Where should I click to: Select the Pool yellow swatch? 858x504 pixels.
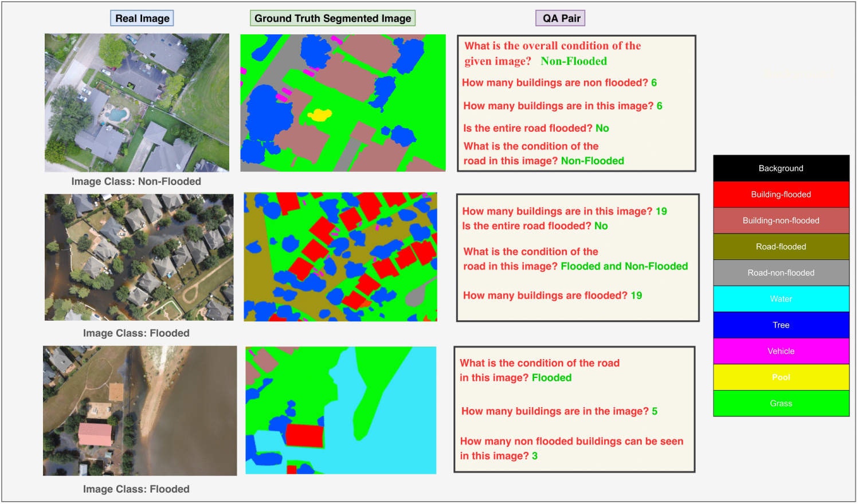coord(781,377)
